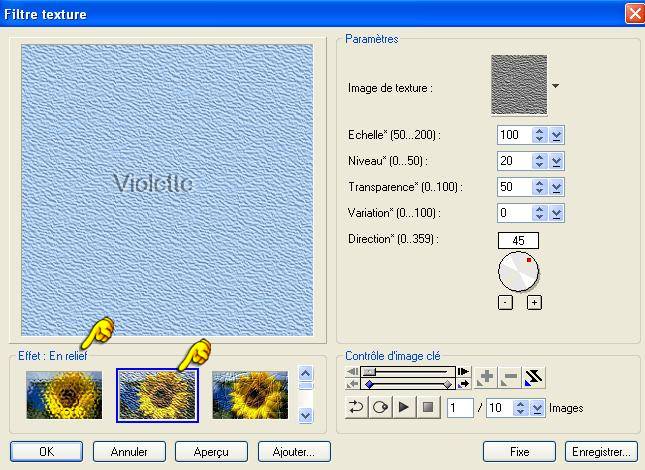Click the add keyframe plus icon
645x470 pixels.
[x=487, y=377]
